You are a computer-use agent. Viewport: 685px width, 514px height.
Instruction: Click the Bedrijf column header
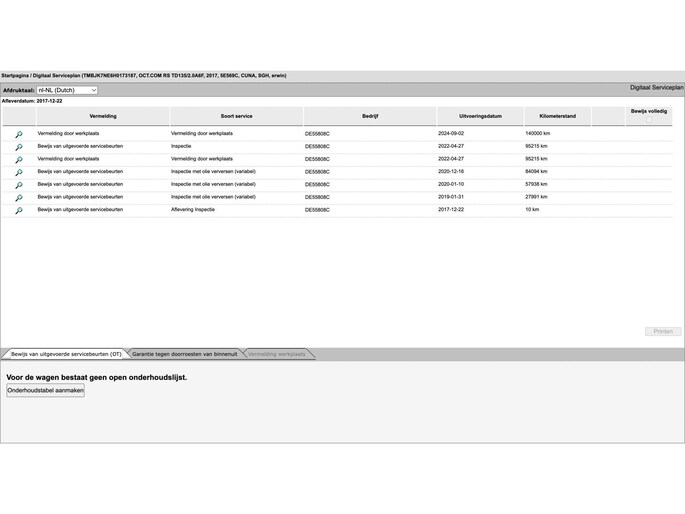click(x=369, y=116)
